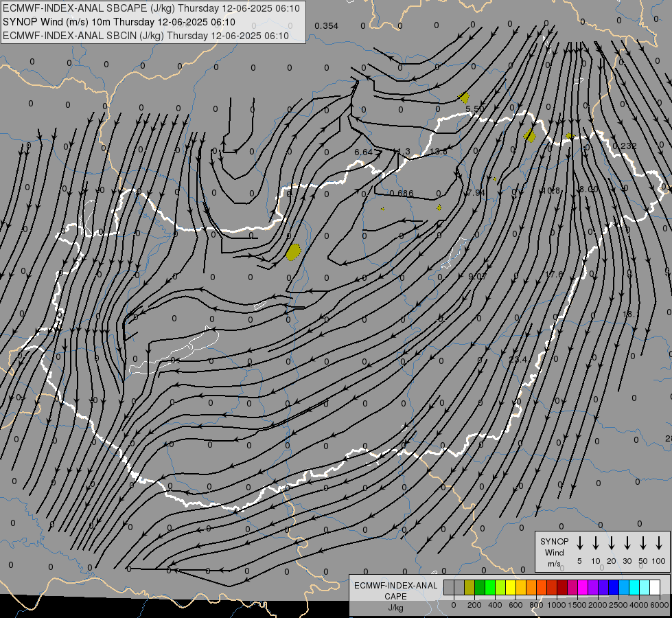Click the 5 m/s wind arrow in legend
The image size is (672, 618).
click(x=579, y=543)
